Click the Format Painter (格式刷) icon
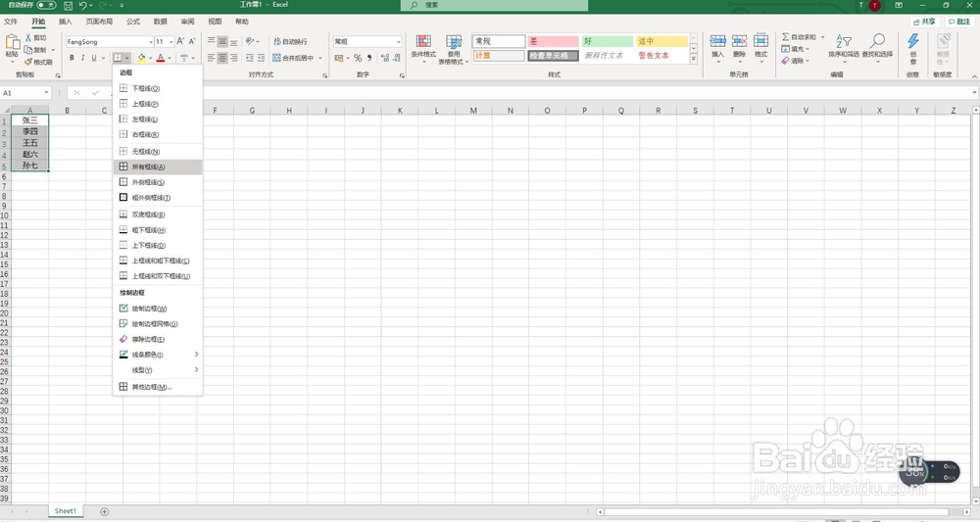980x522 pixels. (x=28, y=62)
